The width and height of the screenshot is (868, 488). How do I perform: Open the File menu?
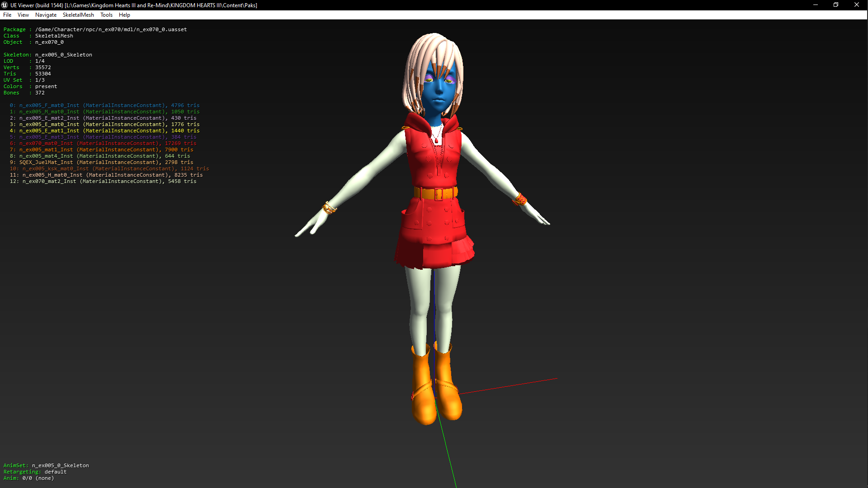[7, 15]
